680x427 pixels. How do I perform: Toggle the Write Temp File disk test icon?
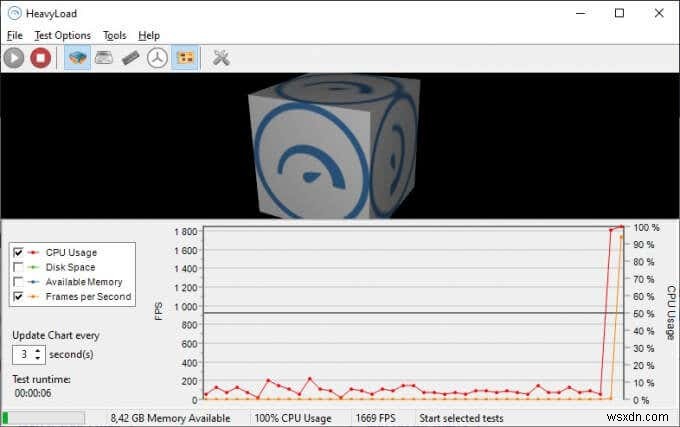(x=104, y=58)
